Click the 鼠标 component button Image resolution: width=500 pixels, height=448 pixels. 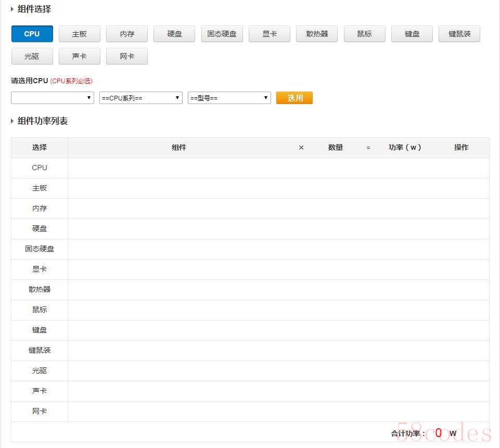(x=364, y=34)
